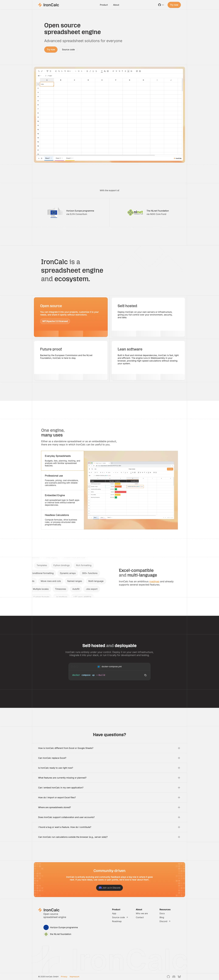This screenshot has width=219, height=980.
Task: Open the footer Docs link
Action: coord(162,914)
